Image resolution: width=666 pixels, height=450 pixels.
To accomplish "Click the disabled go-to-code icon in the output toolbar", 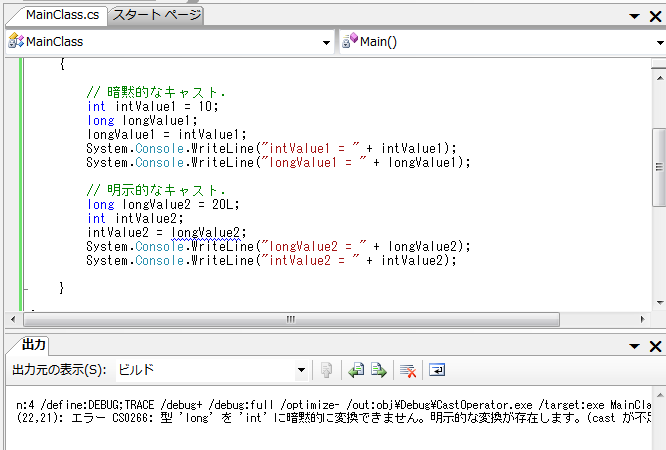I will [x=326, y=370].
